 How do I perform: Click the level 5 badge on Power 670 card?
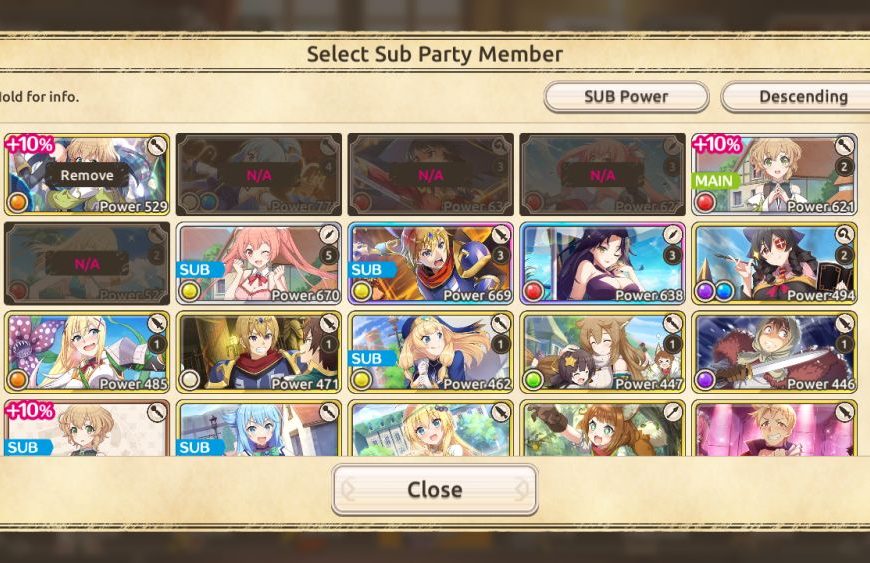click(329, 256)
